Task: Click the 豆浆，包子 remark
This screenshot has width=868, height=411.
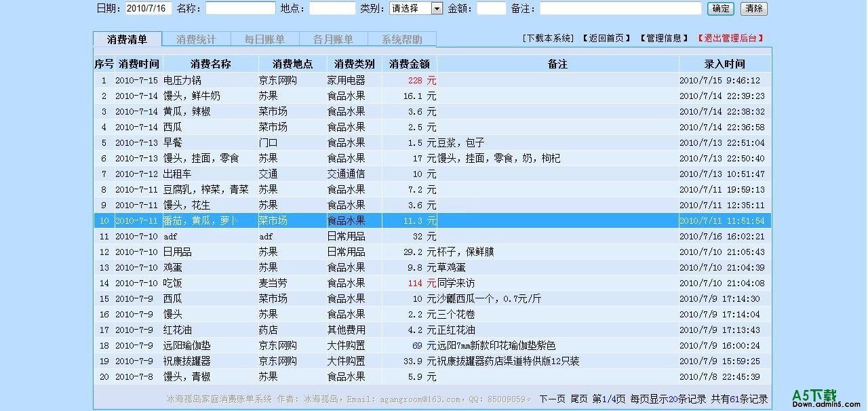Action: pos(461,142)
